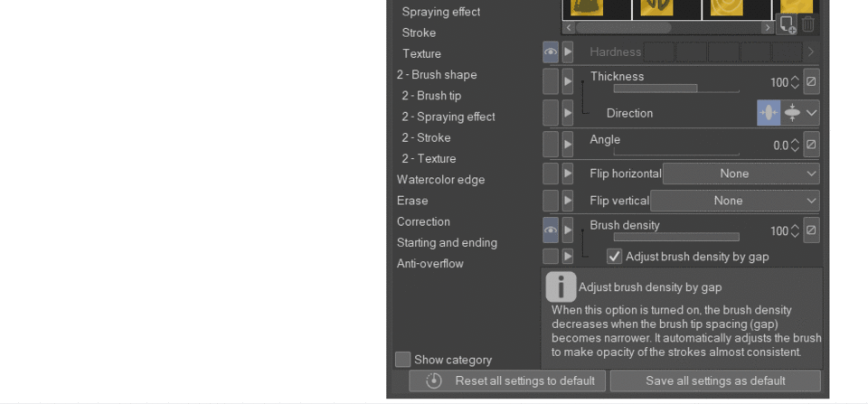Open the Flip vertical dropdown

[735, 201]
